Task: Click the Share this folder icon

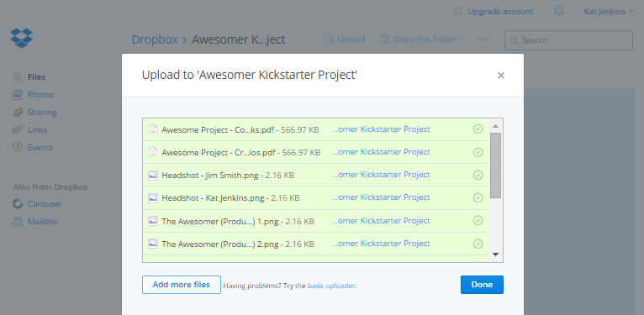Action: [x=384, y=39]
